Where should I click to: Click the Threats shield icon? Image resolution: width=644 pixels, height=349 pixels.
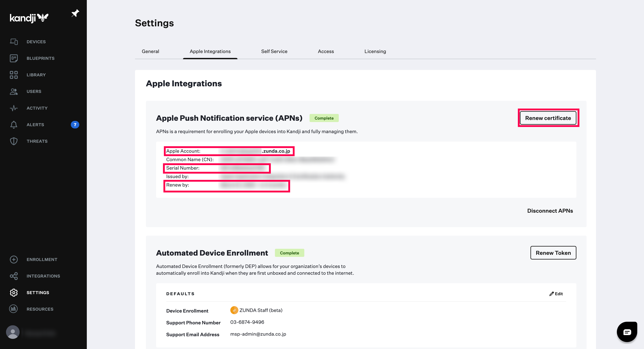coord(14,141)
